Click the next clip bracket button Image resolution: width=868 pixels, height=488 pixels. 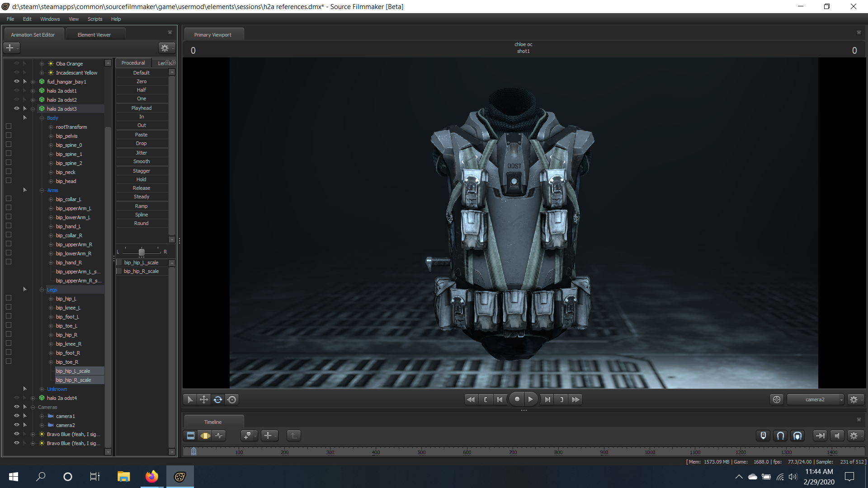[x=561, y=399]
